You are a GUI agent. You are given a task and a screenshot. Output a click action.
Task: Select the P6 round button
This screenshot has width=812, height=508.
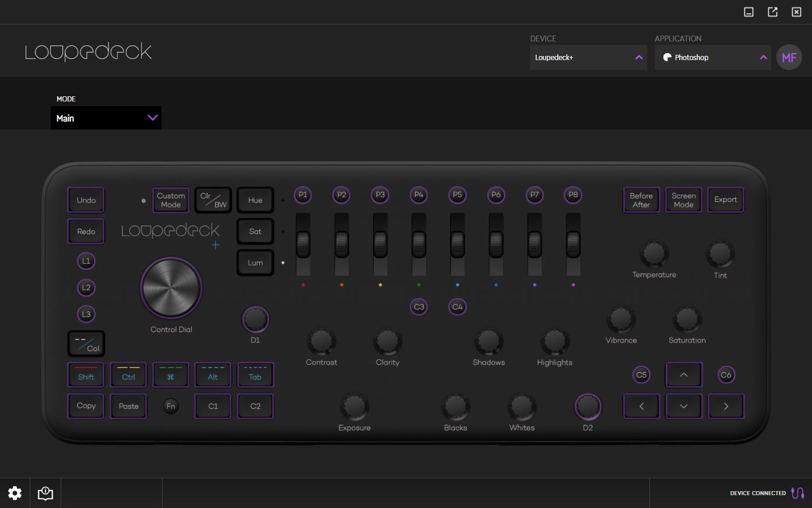(x=496, y=195)
